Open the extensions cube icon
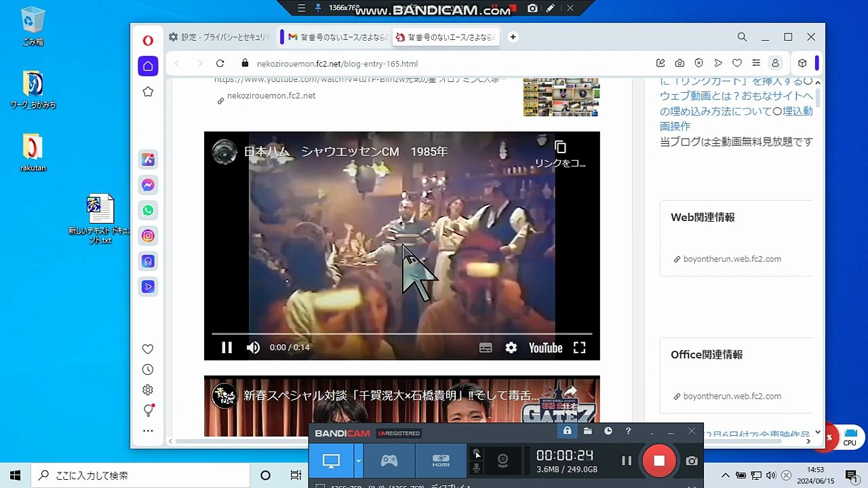This screenshot has width=868, height=488. pos(802,64)
